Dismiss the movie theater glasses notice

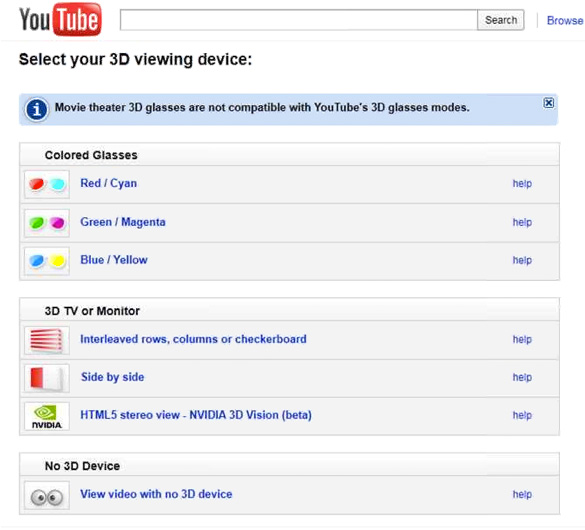(548, 103)
